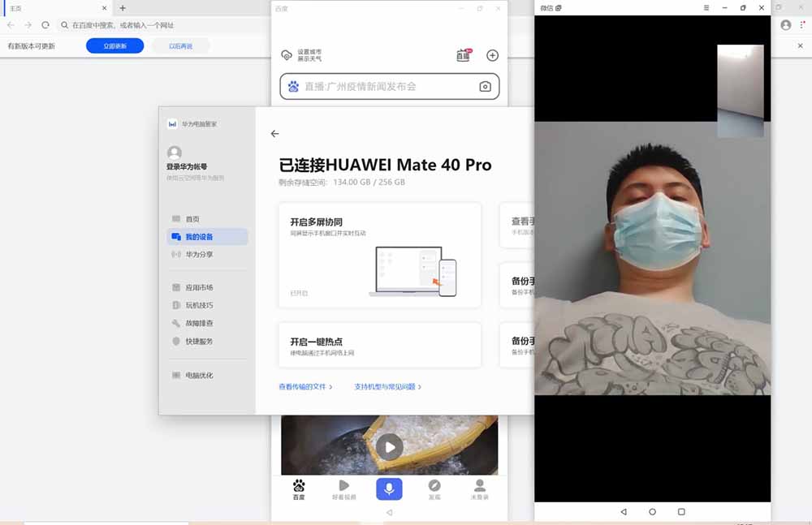Open browser menu dots at far right
Screen dimensions: 812x525
802,25
